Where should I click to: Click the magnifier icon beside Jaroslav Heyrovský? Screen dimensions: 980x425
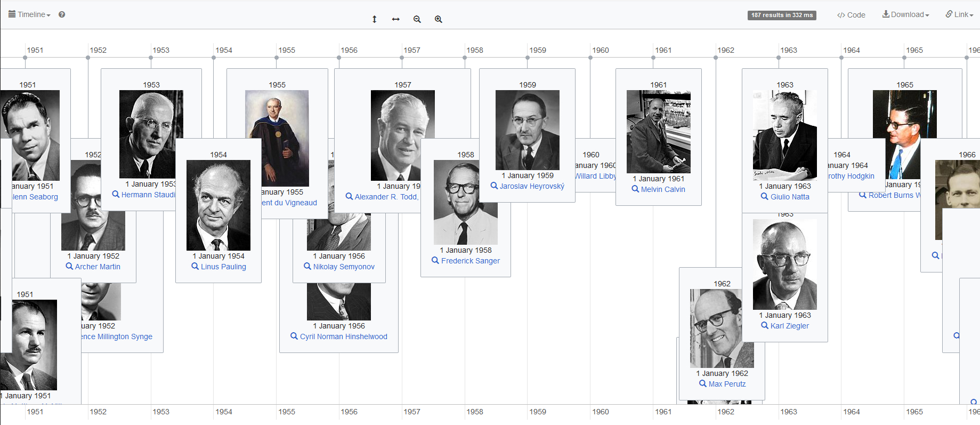coord(494,186)
